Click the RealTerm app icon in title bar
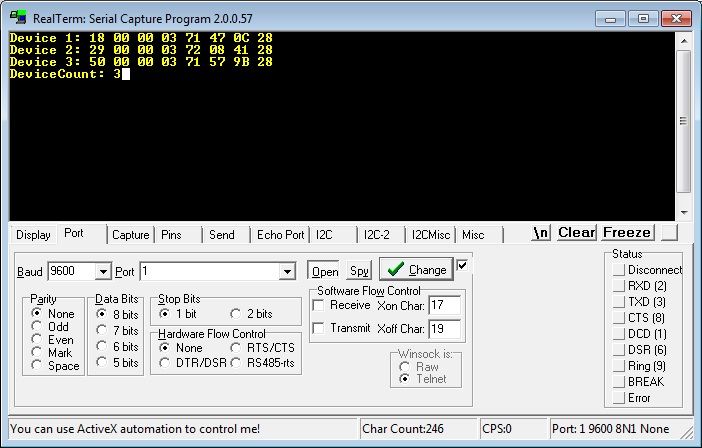 click(x=18, y=18)
